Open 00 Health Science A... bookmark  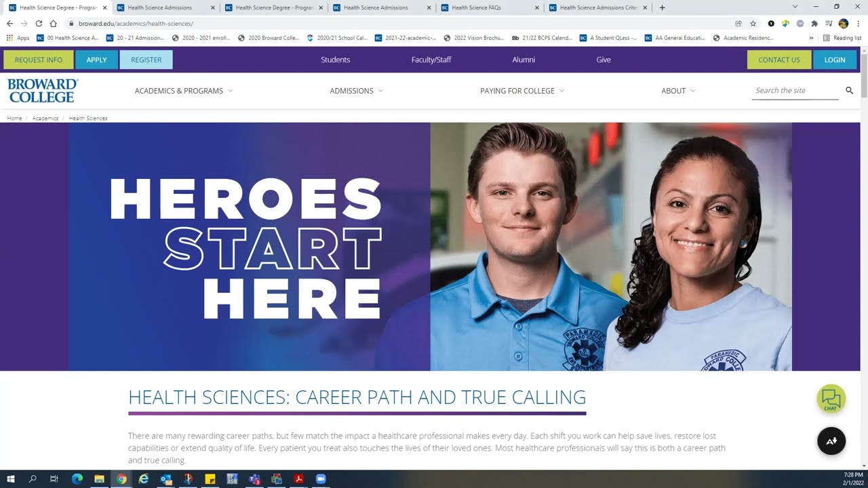coord(68,38)
